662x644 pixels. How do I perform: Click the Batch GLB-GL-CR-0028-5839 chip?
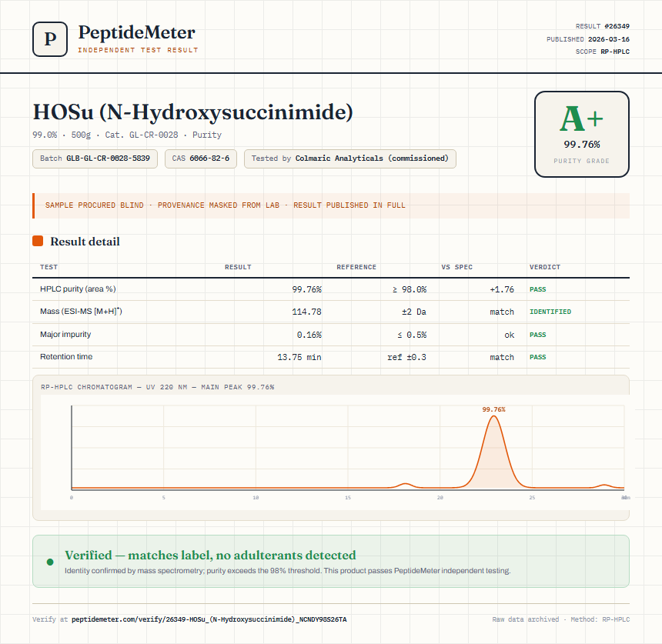[95, 158]
